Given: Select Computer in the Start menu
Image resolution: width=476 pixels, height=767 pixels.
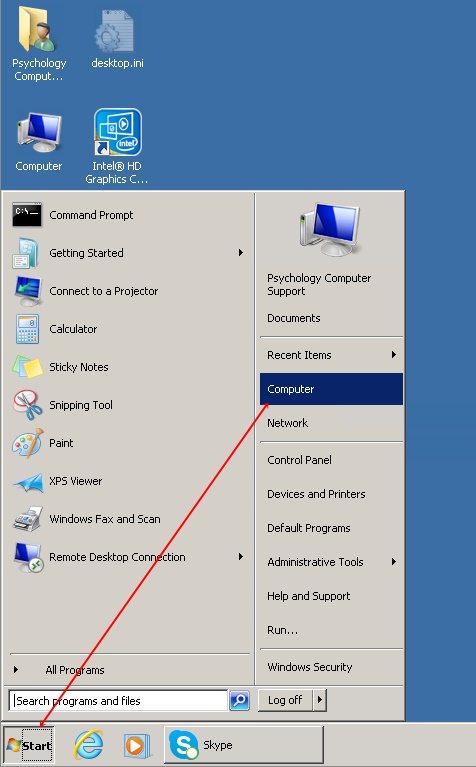Looking at the screenshot, I should (x=331, y=389).
